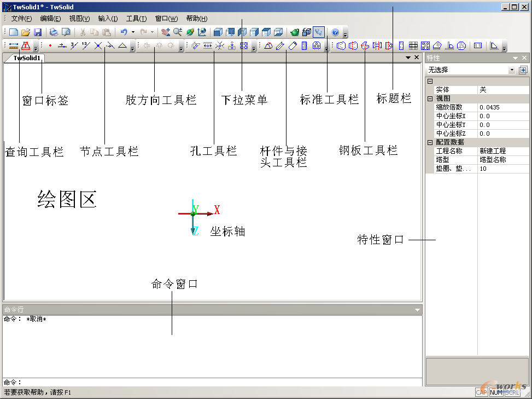The width and height of the screenshot is (532, 399).
Task: Click the 缩放倍数 value 0.0435
Action: 503,107
